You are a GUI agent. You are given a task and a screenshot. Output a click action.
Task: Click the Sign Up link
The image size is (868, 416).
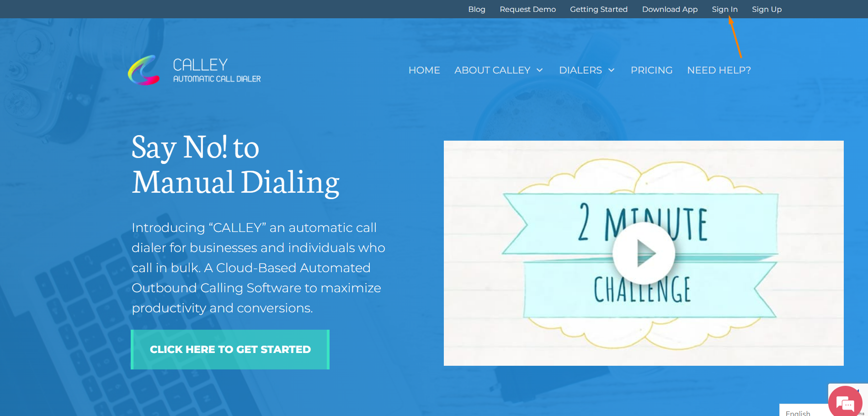[767, 9]
